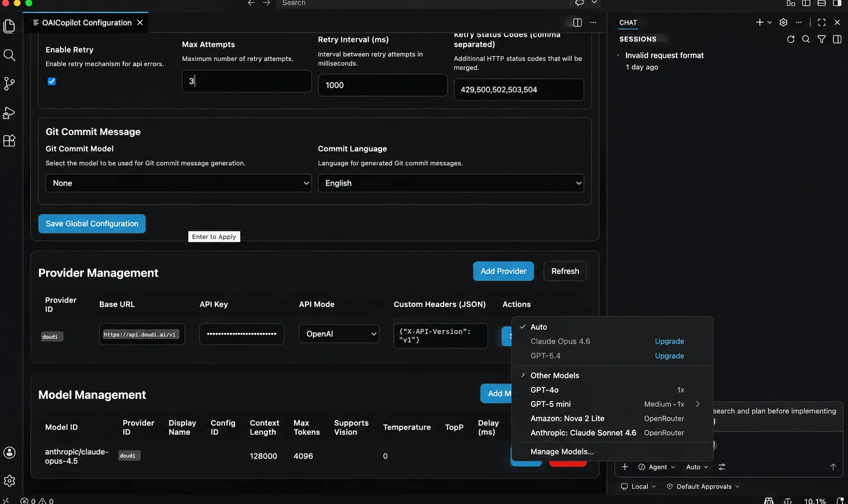848x504 pixels.
Task: Open the Accounts icon in activity bar
Action: (9, 452)
